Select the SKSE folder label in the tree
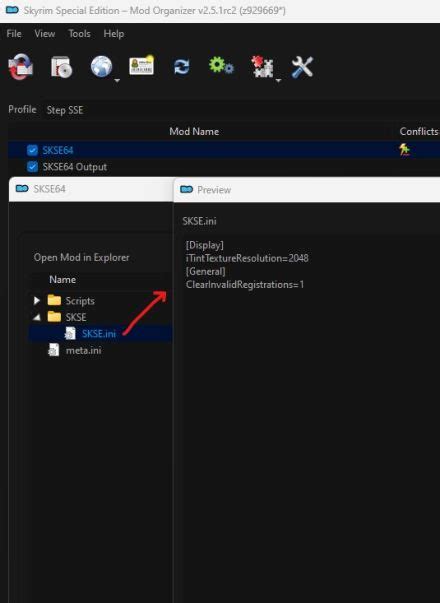 (x=76, y=317)
